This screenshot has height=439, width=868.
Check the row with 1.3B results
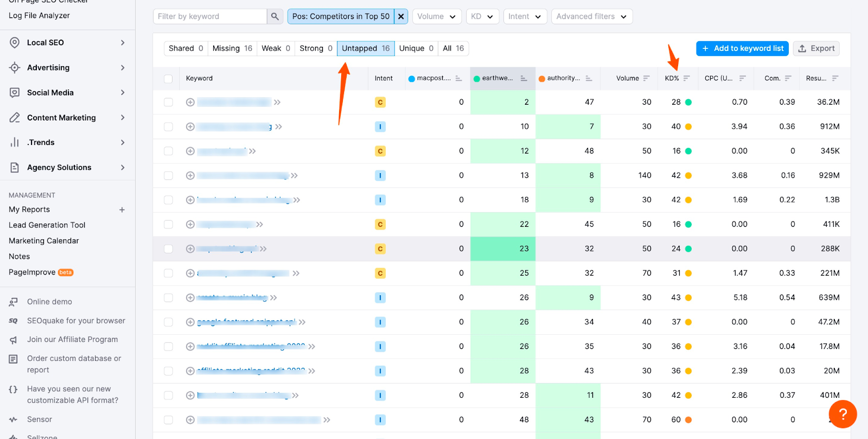(x=168, y=200)
